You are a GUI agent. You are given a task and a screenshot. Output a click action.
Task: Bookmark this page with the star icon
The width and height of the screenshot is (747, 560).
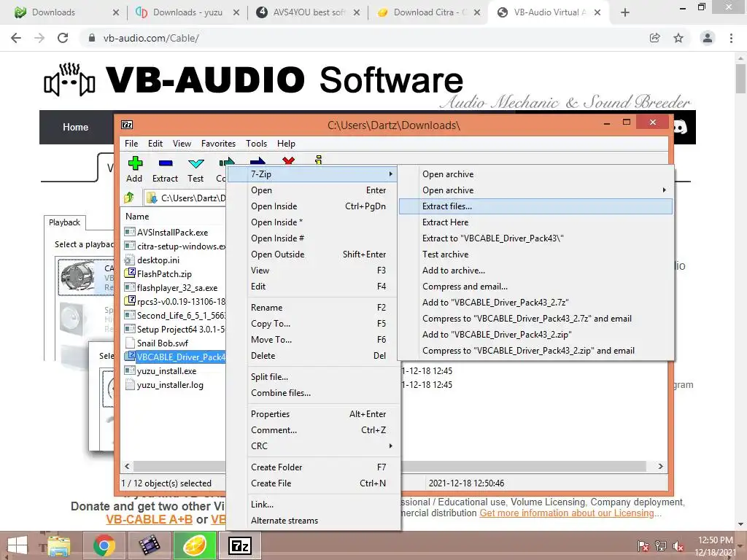coord(678,38)
